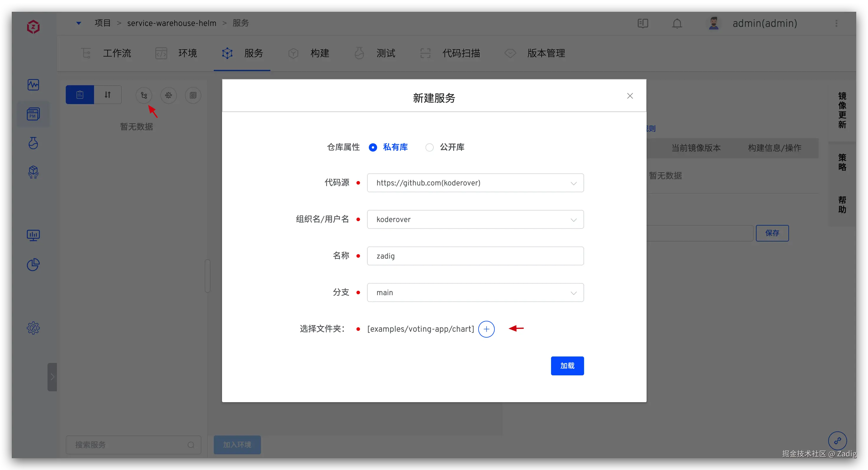Click the 搜索服务 search field
This screenshot has height=470, width=868.
(x=134, y=445)
